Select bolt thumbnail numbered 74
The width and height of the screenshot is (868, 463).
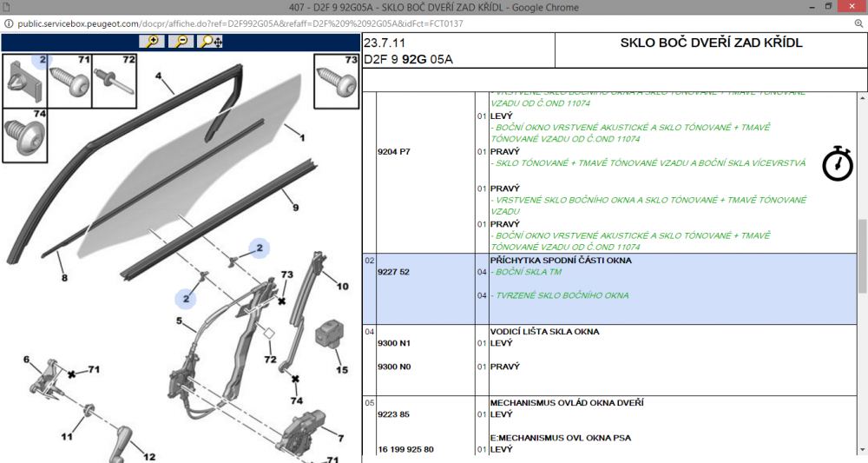pos(25,136)
